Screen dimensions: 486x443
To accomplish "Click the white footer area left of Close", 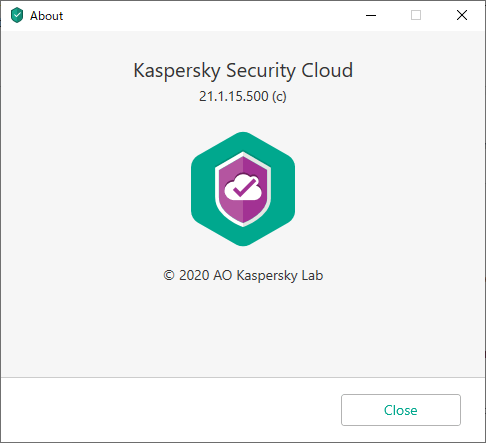I will 170,410.
